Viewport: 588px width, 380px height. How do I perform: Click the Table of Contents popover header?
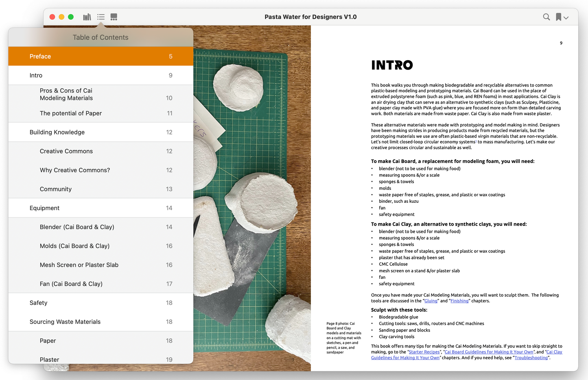tap(101, 37)
